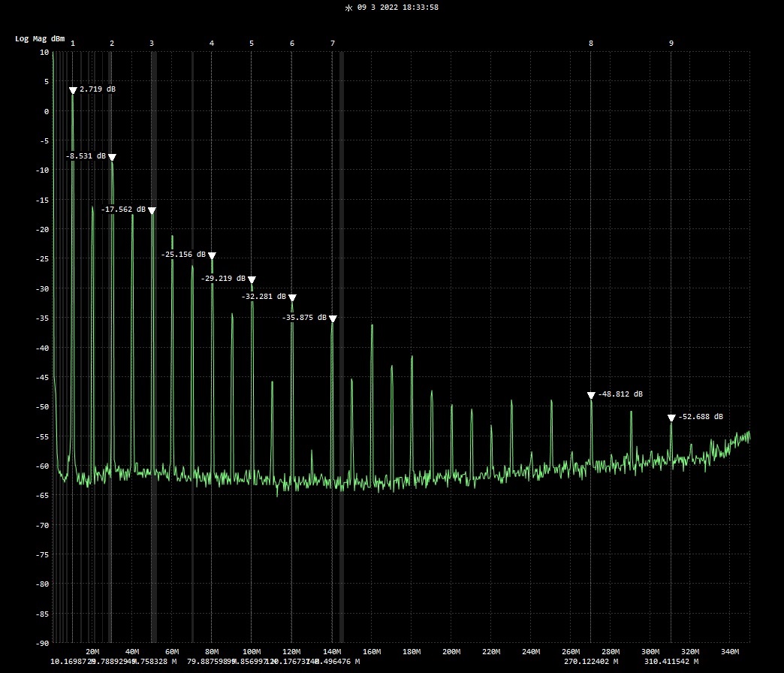784x673 pixels.
Task: Select the "-35.875 dB" readout text
Action: [x=304, y=318]
